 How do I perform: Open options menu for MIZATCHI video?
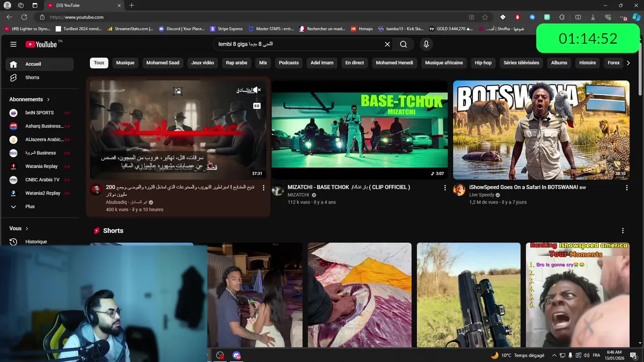[445, 188]
